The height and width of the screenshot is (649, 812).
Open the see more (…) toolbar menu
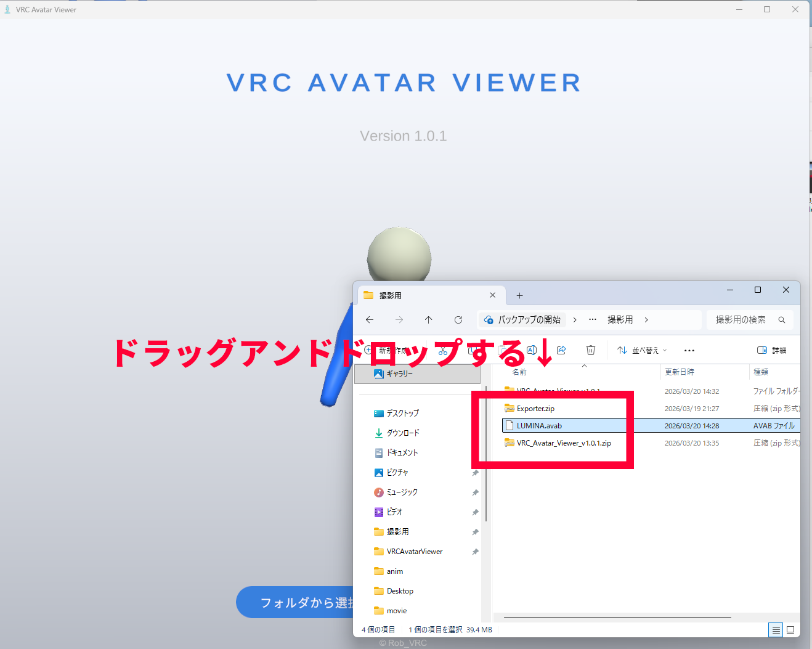(x=689, y=350)
